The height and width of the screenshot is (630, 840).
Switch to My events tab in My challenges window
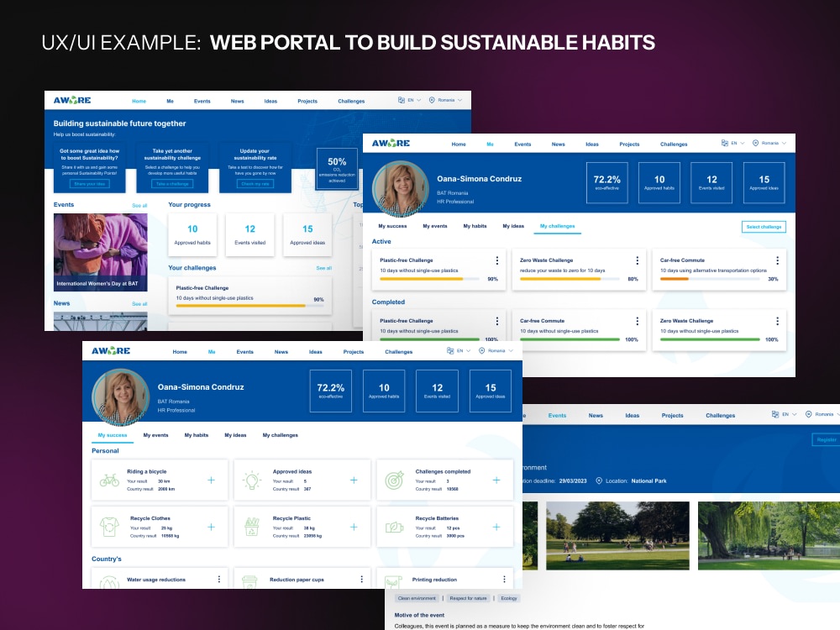(x=434, y=226)
